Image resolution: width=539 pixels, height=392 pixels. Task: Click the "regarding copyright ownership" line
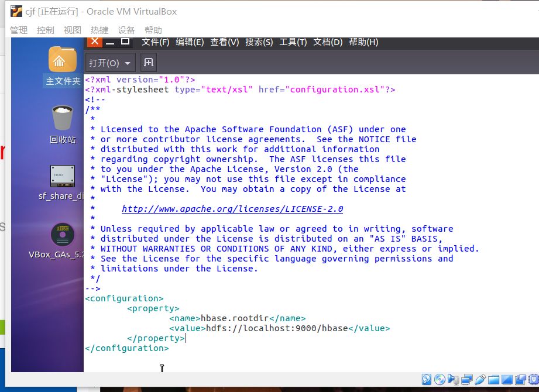[x=248, y=159]
